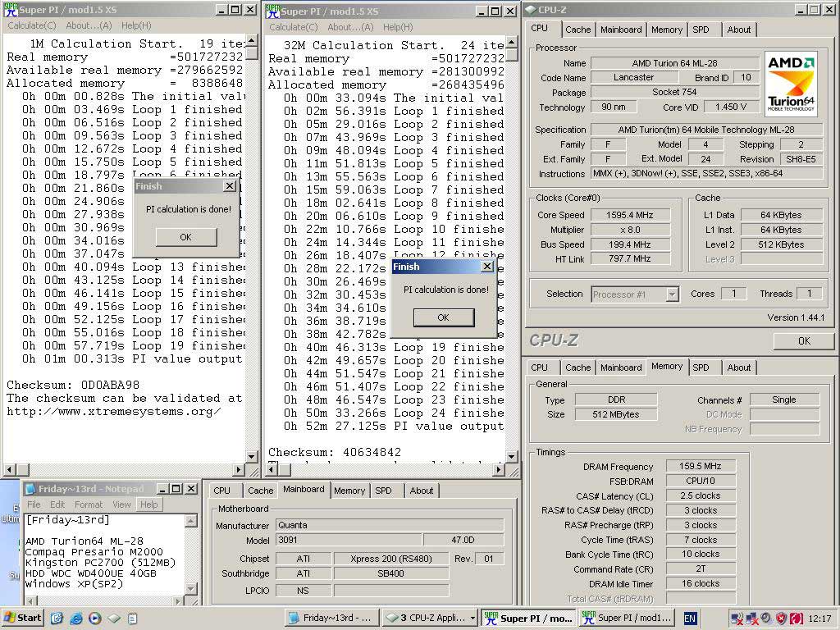Viewport: 840px width, 630px height.
Task: Open Internet Explorer from the quick launch
Action: pyautogui.click(x=75, y=619)
